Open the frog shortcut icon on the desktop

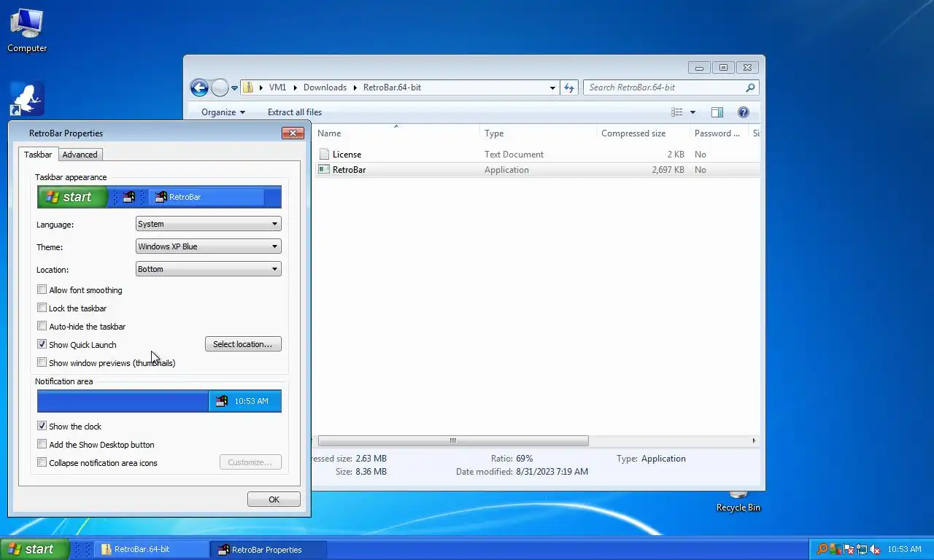(x=27, y=98)
